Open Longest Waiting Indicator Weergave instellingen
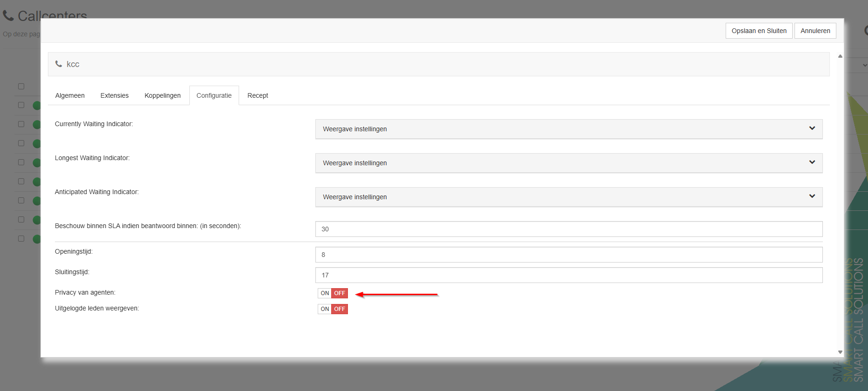Image resolution: width=868 pixels, height=391 pixels. tap(568, 163)
